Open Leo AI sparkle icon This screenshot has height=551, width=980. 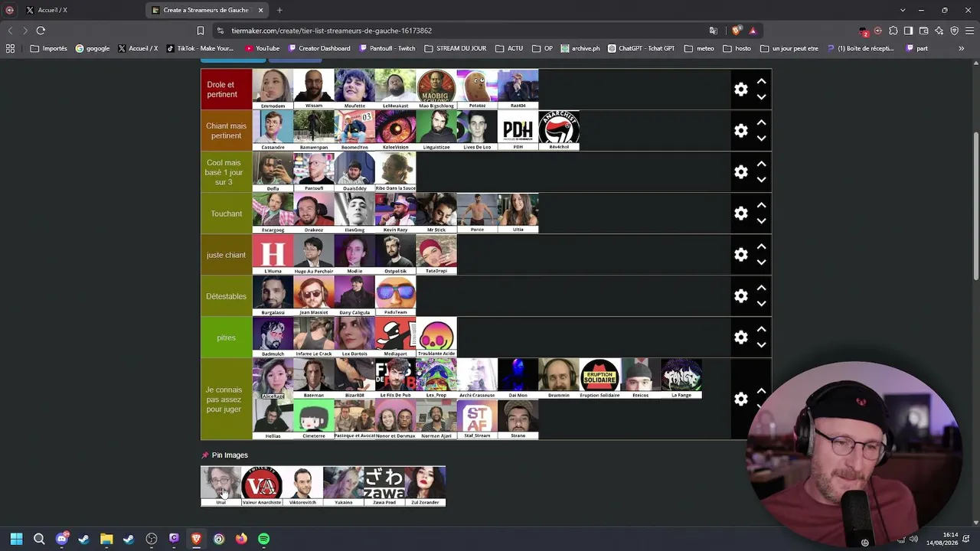coord(939,31)
